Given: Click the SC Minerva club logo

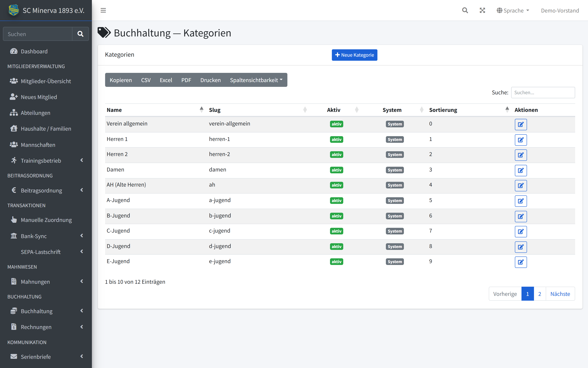Looking at the screenshot, I should click(x=14, y=10).
